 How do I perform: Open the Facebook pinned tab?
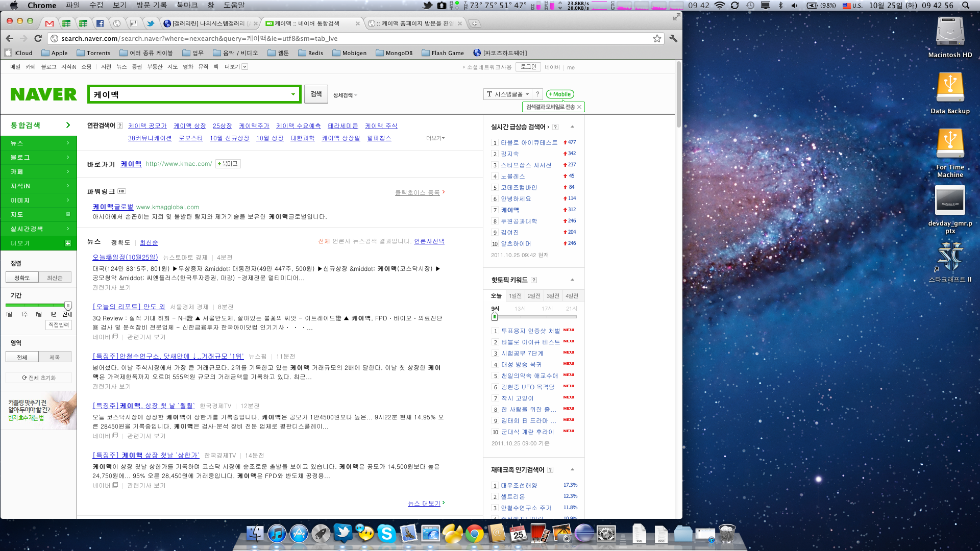pos(100,23)
